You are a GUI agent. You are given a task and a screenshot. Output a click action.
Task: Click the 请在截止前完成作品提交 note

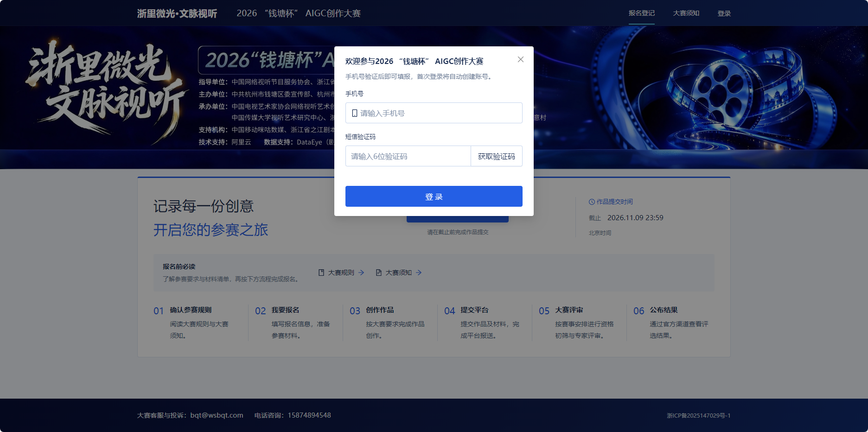(x=458, y=232)
